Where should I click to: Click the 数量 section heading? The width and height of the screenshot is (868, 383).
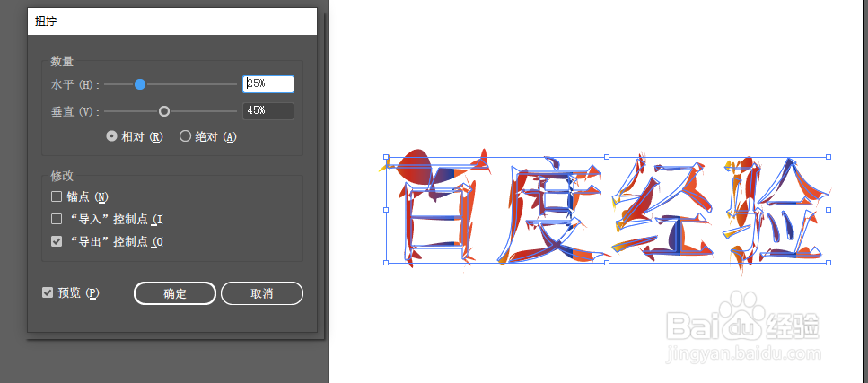[62, 61]
